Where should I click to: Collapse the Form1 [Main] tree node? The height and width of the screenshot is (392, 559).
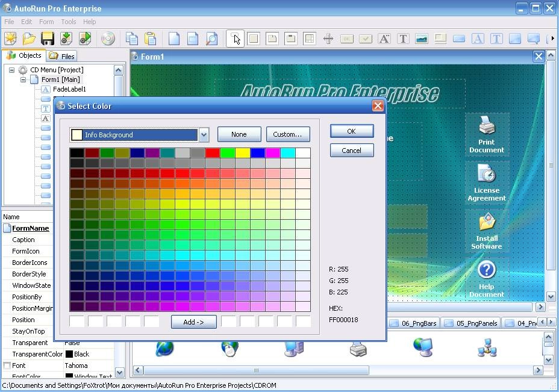point(23,79)
